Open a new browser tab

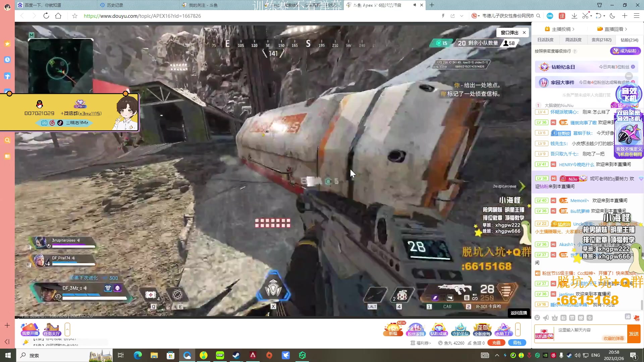coord(432,5)
